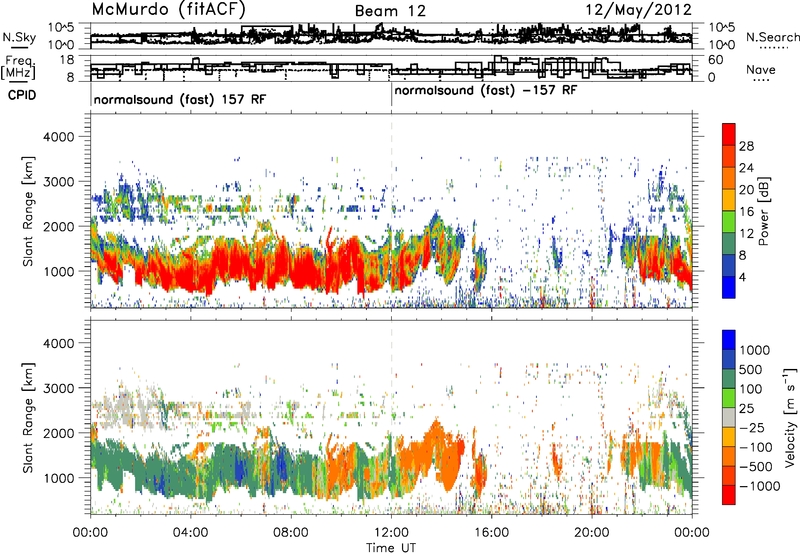800x554 pixels.
Task: Click the 'Freq. [MHz]' axis label
Action: click(18, 67)
